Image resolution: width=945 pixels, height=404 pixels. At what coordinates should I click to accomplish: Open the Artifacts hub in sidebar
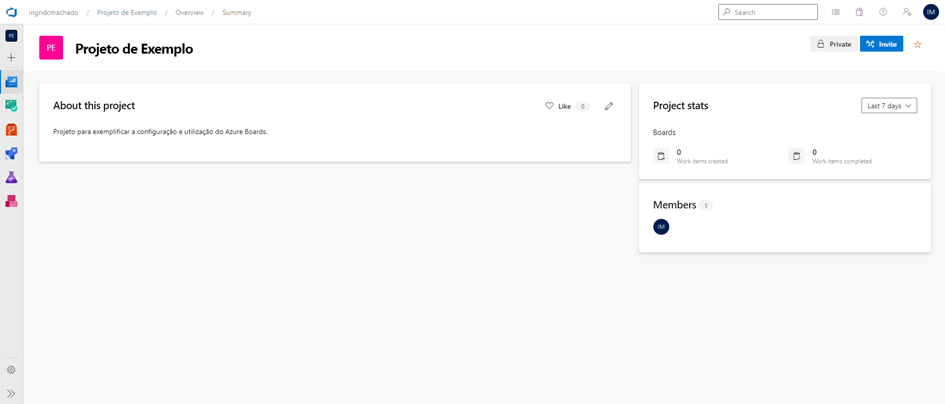(x=11, y=201)
